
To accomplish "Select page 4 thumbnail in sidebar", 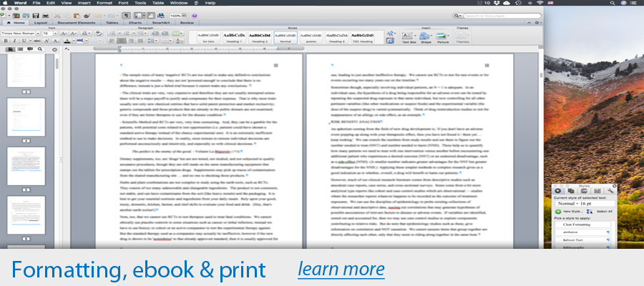I will pos(26,117).
